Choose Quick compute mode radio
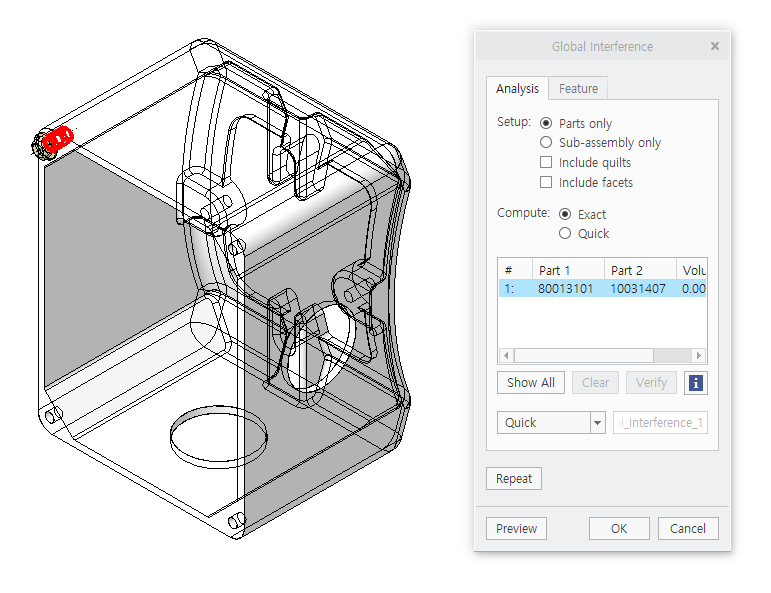Viewport: 771px width, 593px height. [x=565, y=233]
